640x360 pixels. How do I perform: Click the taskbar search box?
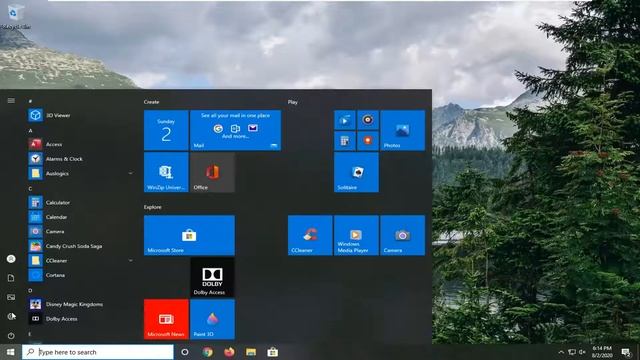[98, 352]
